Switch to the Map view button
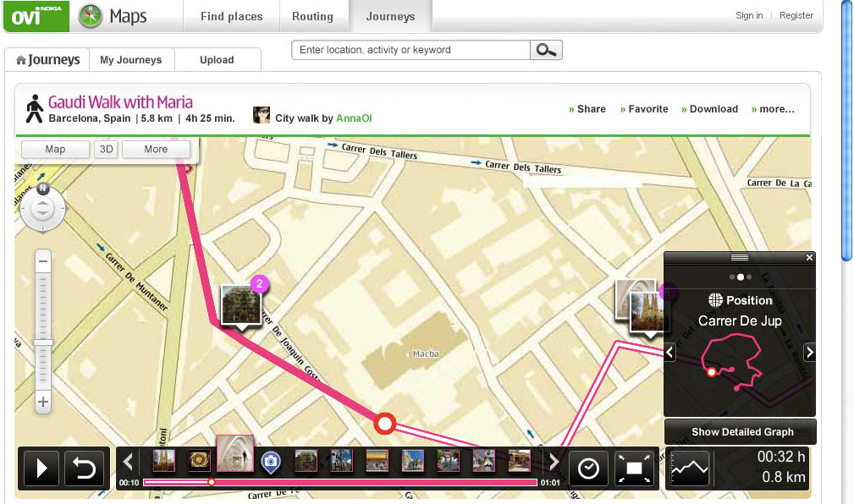Viewport: 854px width, 504px height. 55,150
